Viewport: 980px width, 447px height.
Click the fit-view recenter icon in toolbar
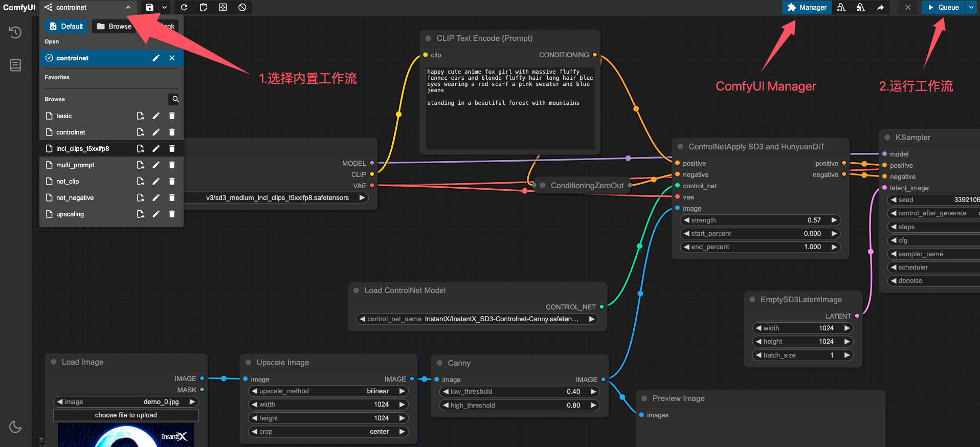[x=223, y=7]
